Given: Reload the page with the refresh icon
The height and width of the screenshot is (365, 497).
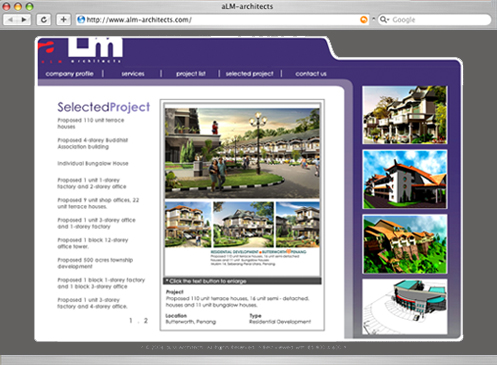Looking at the screenshot, I should 44,20.
